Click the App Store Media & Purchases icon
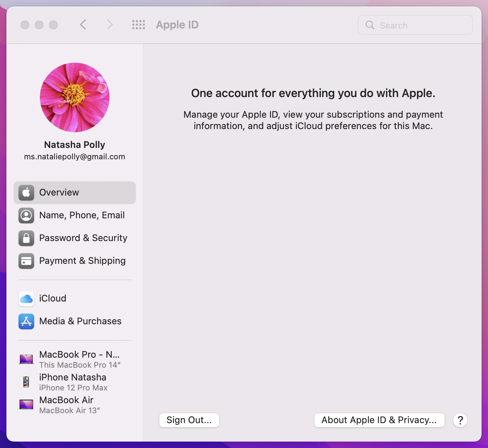This screenshot has width=488, height=448. 26,321
